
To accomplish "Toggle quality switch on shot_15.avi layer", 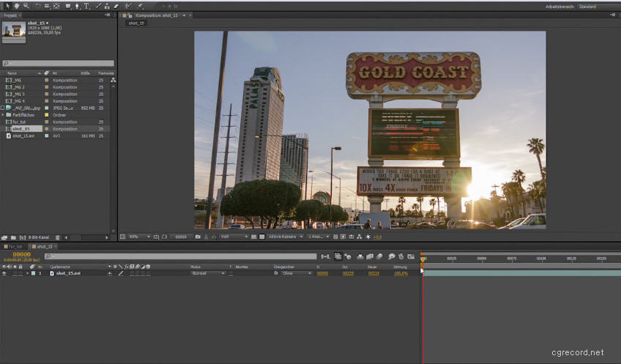I will click(121, 274).
